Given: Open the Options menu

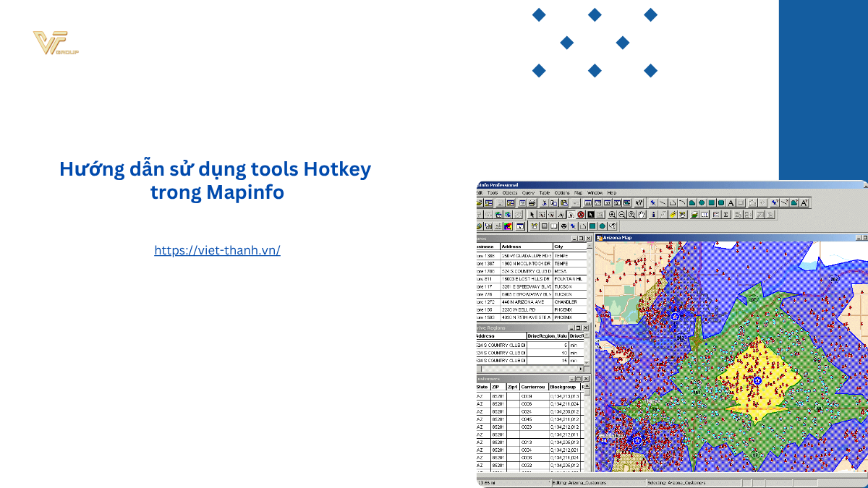Looking at the screenshot, I should pos(562,193).
